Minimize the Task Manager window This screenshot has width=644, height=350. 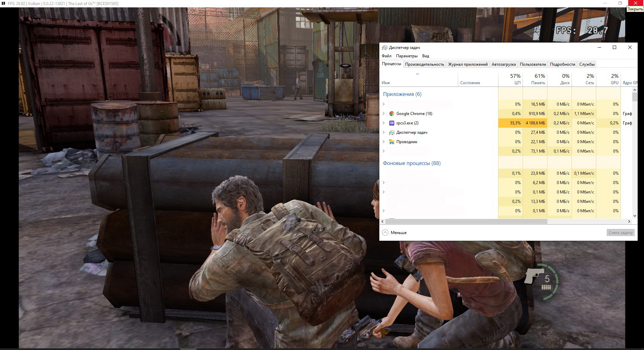(599, 47)
